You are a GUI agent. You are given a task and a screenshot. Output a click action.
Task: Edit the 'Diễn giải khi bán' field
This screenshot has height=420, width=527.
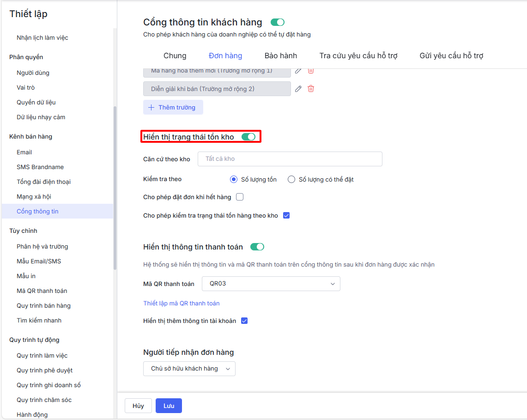tap(298, 89)
